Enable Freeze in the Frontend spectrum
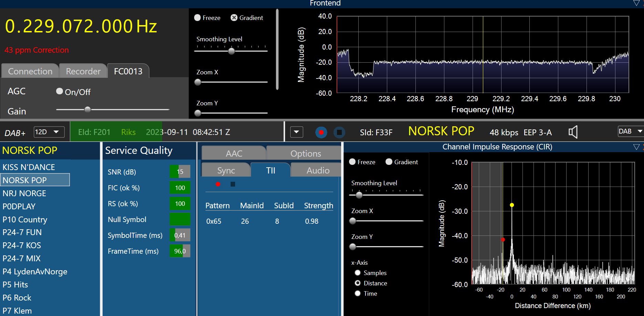 [x=198, y=18]
